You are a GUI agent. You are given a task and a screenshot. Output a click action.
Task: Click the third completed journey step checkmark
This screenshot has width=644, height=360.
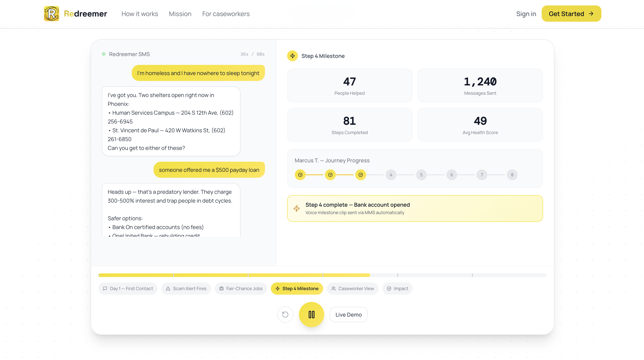pyautogui.click(x=360, y=175)
